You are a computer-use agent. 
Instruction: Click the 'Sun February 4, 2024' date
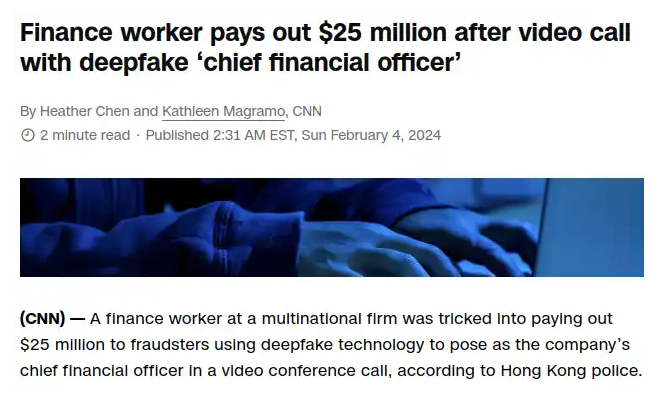click(x=371, y=135)
